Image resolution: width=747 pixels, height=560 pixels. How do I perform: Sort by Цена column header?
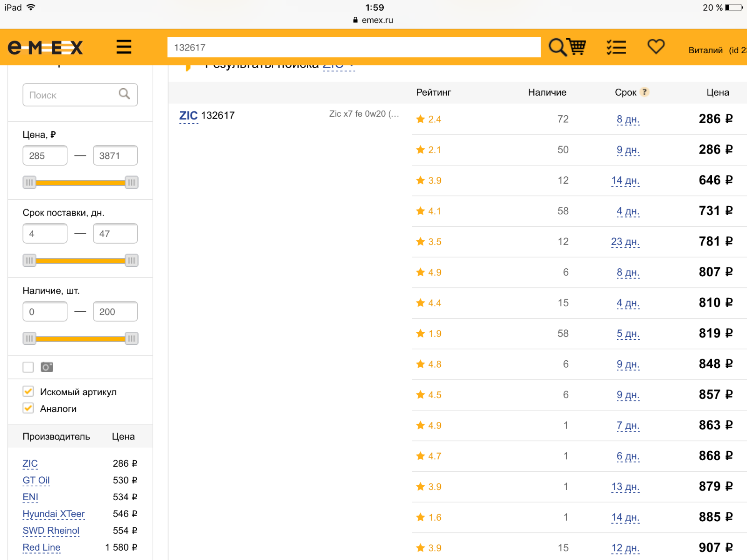coord(718,92)
